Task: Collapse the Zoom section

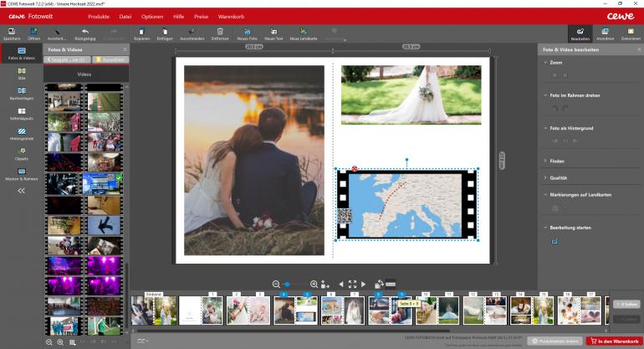Action: [x=545, y=63]
